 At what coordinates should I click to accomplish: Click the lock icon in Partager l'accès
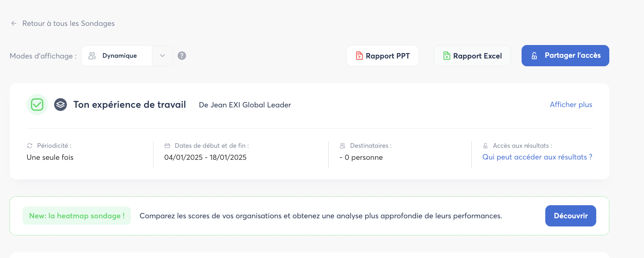coord(534,56)
